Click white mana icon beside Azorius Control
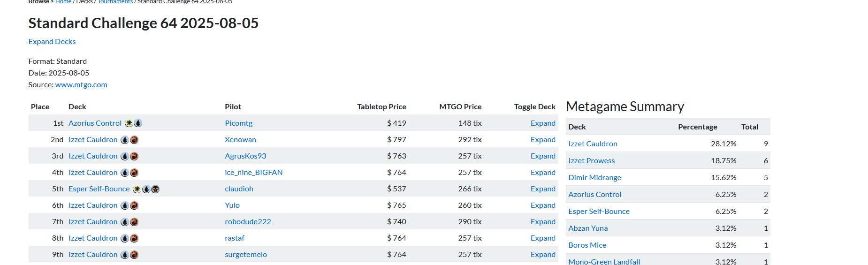Viewport: 868px width, 265px height. tap(129, 123)
